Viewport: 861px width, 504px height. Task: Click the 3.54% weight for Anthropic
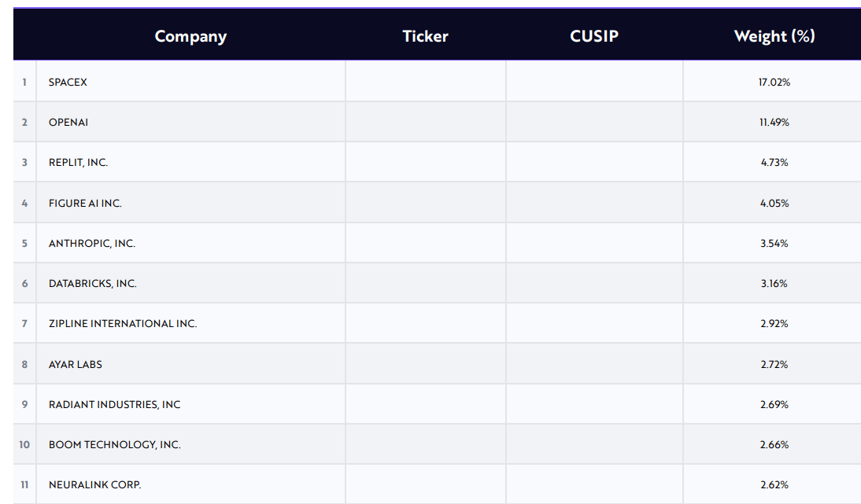coord(774,244)
